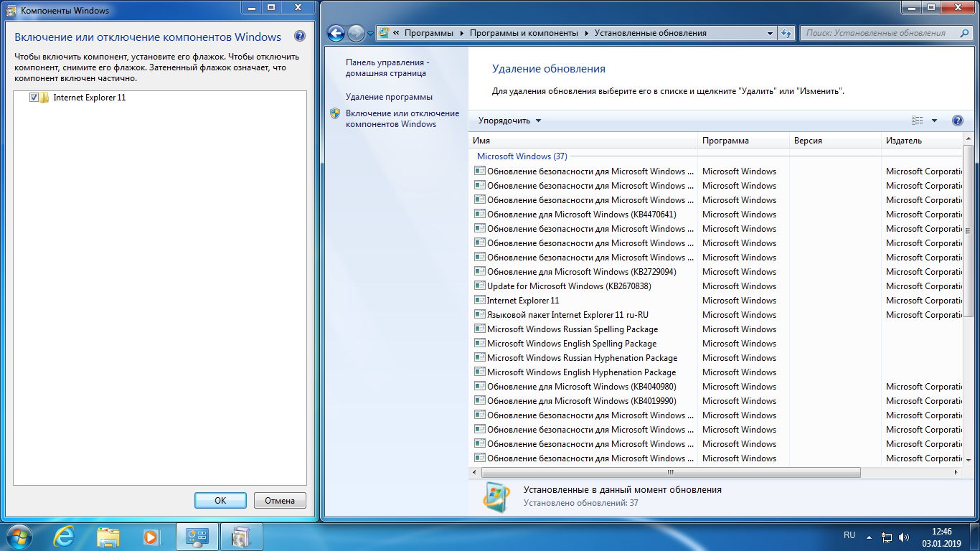
Task: Go forward with the Forward arrow button
Action: [356, 33]
